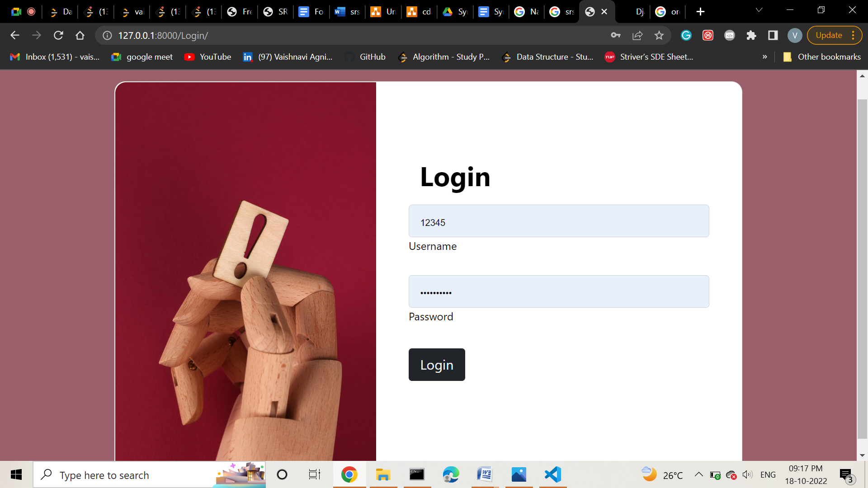
Task: Submit the form with Login button
Action: click(437, 365)
